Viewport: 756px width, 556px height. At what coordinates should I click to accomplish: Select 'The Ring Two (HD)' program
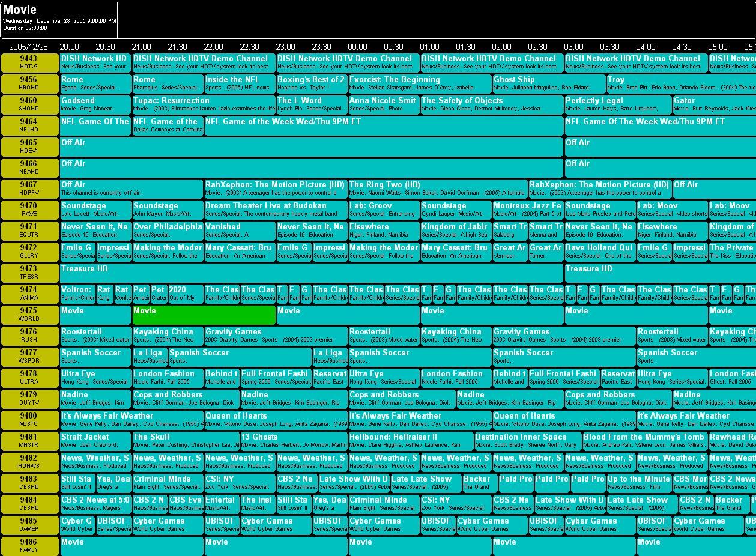pos(438,189)
